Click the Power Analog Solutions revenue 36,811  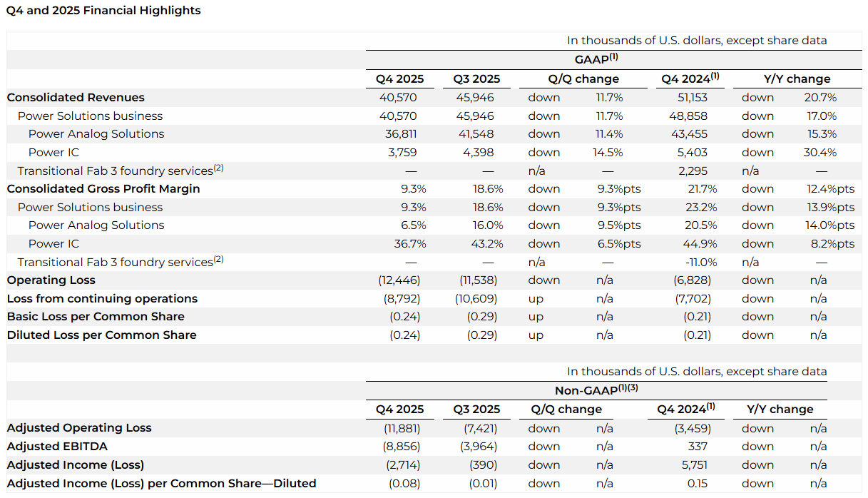(400, 134)
